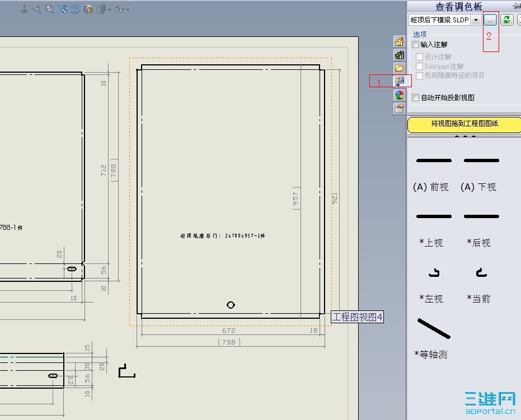Click the small circle hole in the panel view
Screen dimensions: 521x420
(231, 305)
